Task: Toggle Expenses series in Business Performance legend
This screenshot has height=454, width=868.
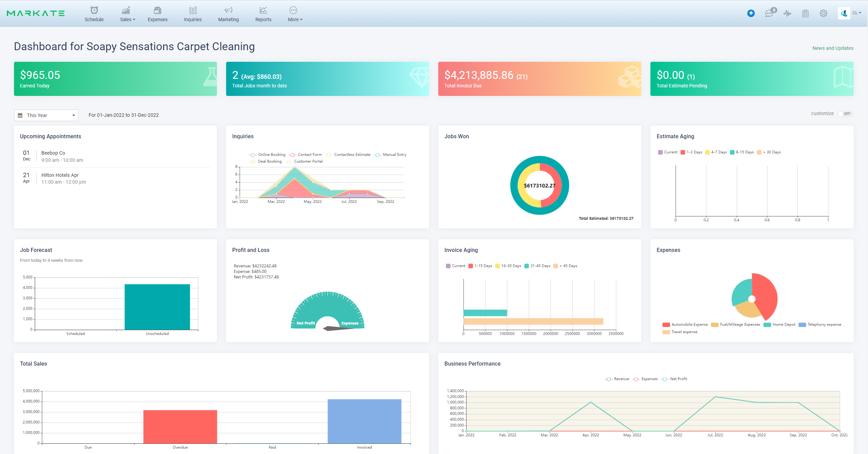Action: (645, 379)
